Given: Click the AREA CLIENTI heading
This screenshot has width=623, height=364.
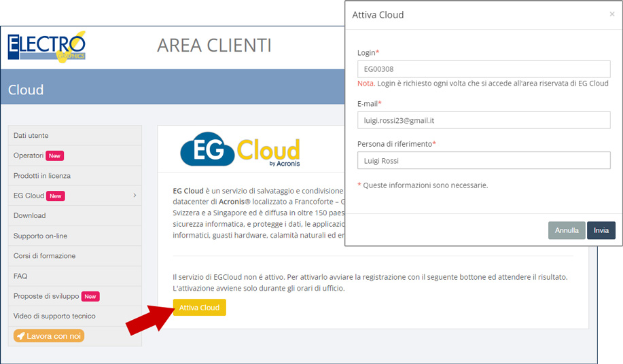Looking at the screenshot, I should [x=214, y=45].
